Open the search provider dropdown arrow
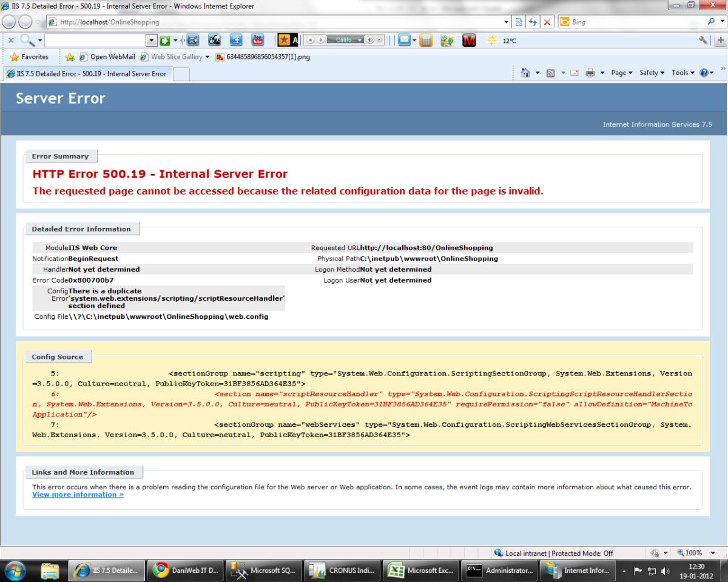 (x=722, y=21)
